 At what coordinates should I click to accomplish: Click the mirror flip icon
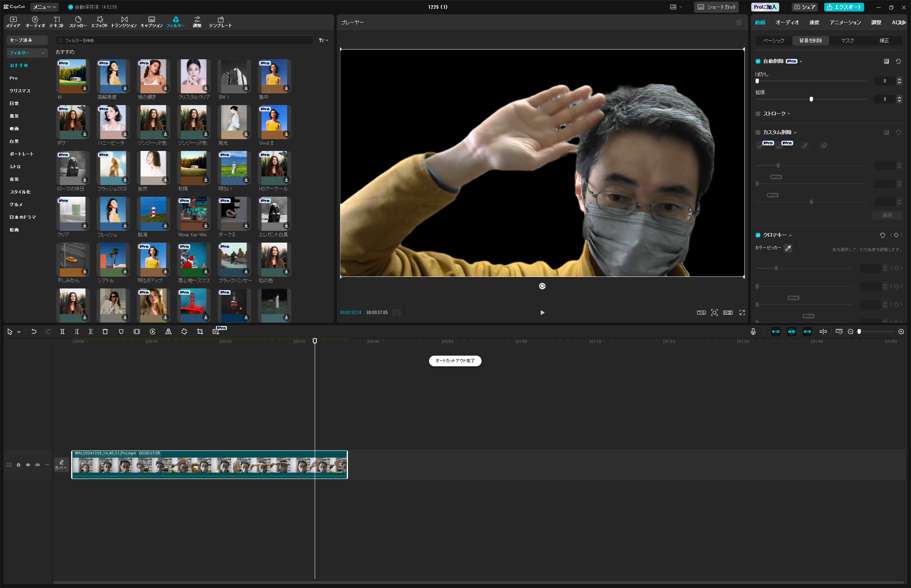[168, 332]
